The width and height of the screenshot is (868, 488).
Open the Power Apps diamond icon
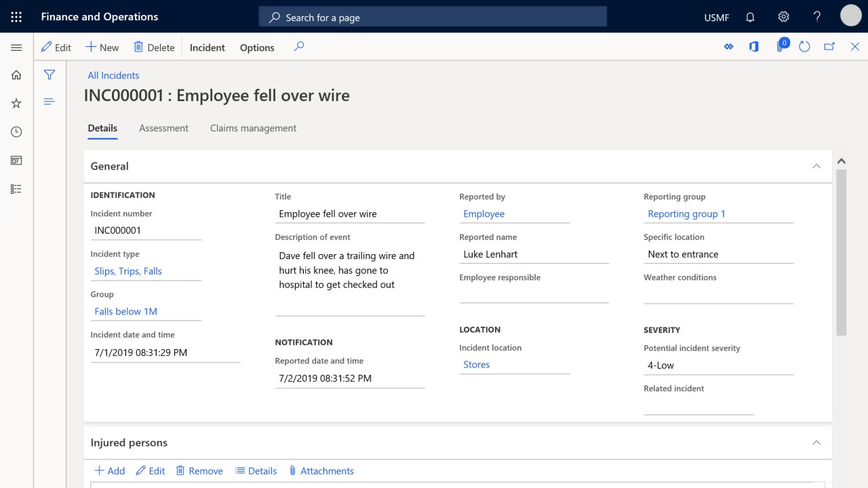pyautogui.click(x=729, y=47)
